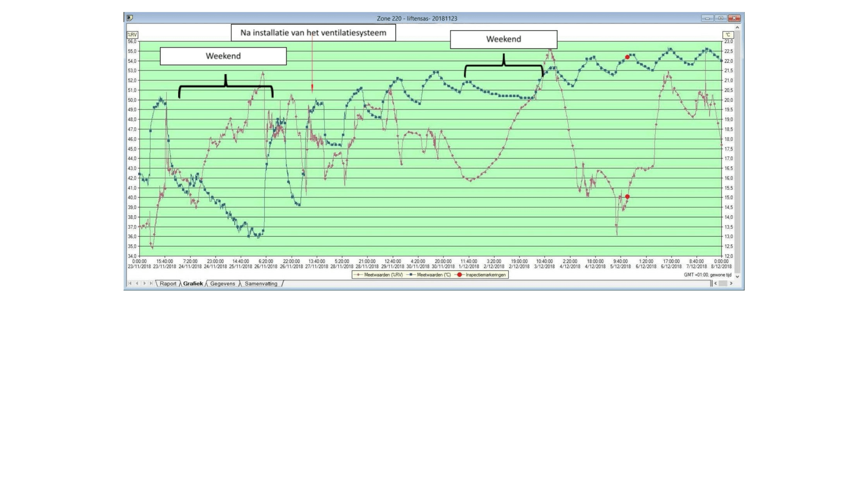Screen dimensions: 868x488
Task: Open the window system menu icon
Action: (130, 18)
